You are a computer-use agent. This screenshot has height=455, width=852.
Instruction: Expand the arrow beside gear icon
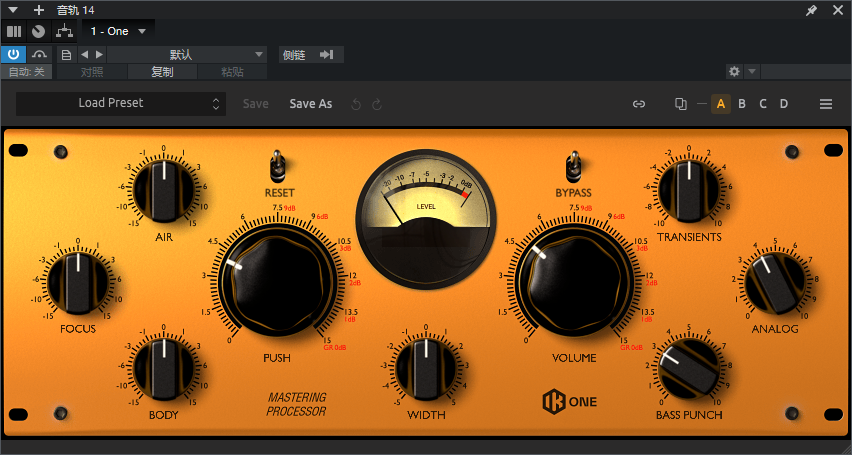tap(752, 71)
